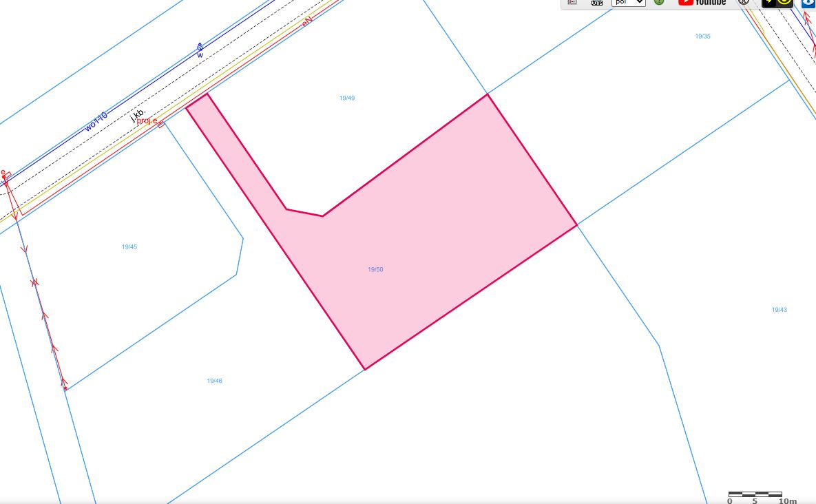Click the yellow circle icon on black
Viewport: 816px width, 504px height.
[785, 3]
